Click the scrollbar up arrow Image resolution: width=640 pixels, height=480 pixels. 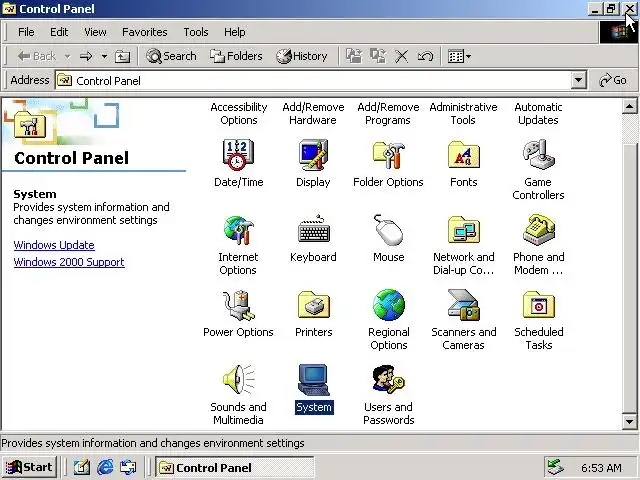629,107
